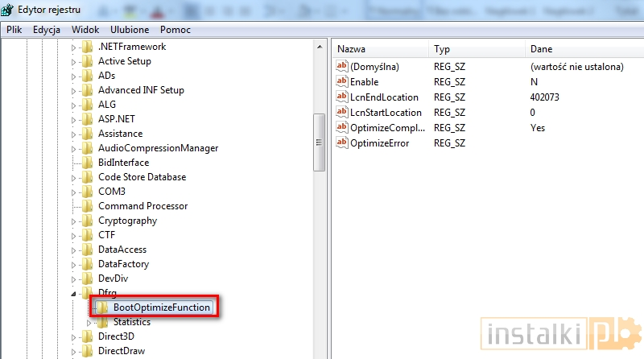Expand the ALG key
This screenshot has width=644, height=359.
pos(73,105)
